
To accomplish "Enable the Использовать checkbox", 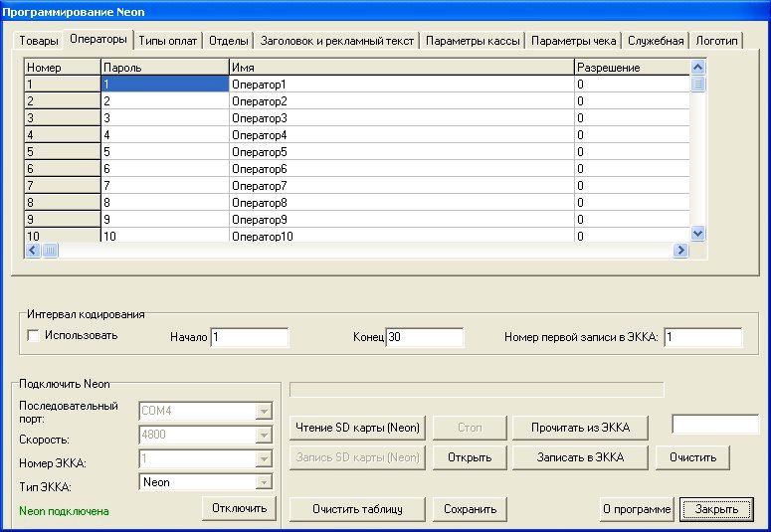I will pyautogui.click(x=33, y=336).
